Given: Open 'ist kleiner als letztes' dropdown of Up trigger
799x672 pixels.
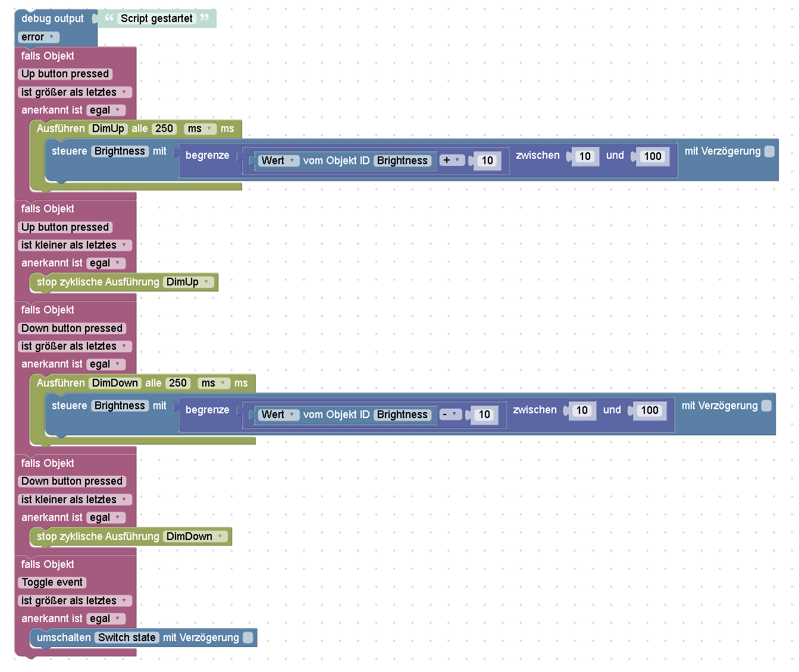Looking at the screenshot, I should click(x=75, y=245).
